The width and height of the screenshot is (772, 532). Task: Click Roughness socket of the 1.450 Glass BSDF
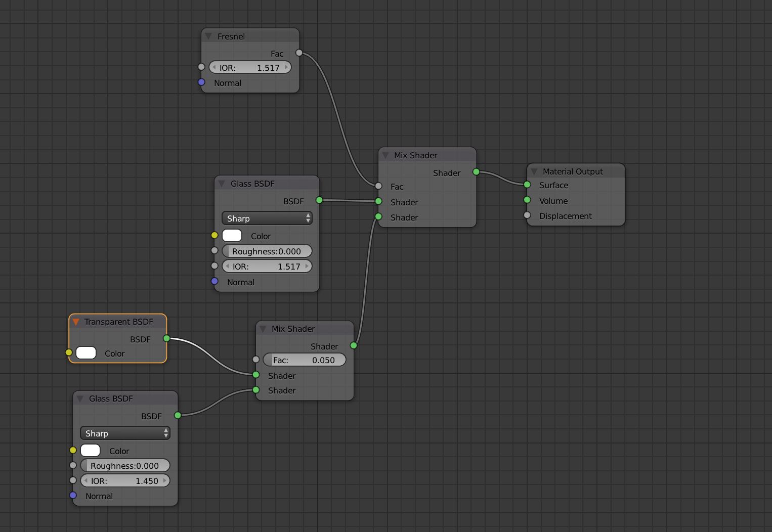(x=73, y=465)
